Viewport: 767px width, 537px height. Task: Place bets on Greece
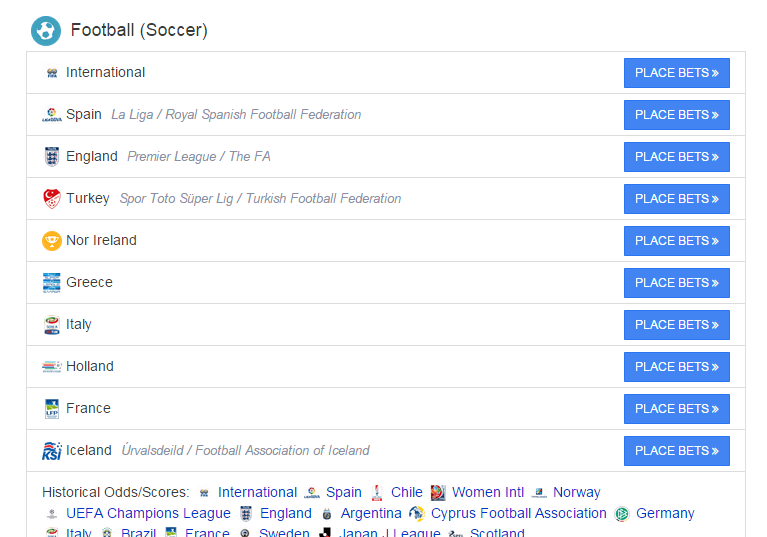677,283
